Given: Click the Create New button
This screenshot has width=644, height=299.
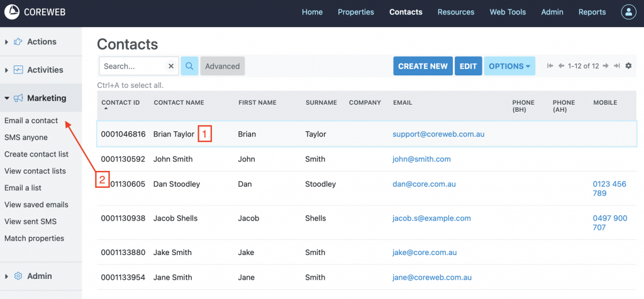Looking at the screenshot, I should point(423,66).
